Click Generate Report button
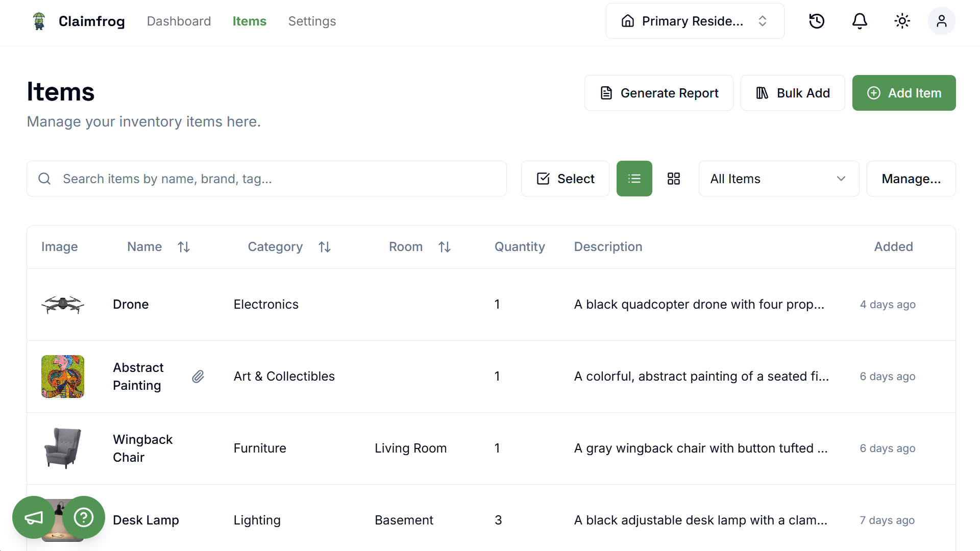This screenshot has width=980, height=551. [x=658, y=93]
